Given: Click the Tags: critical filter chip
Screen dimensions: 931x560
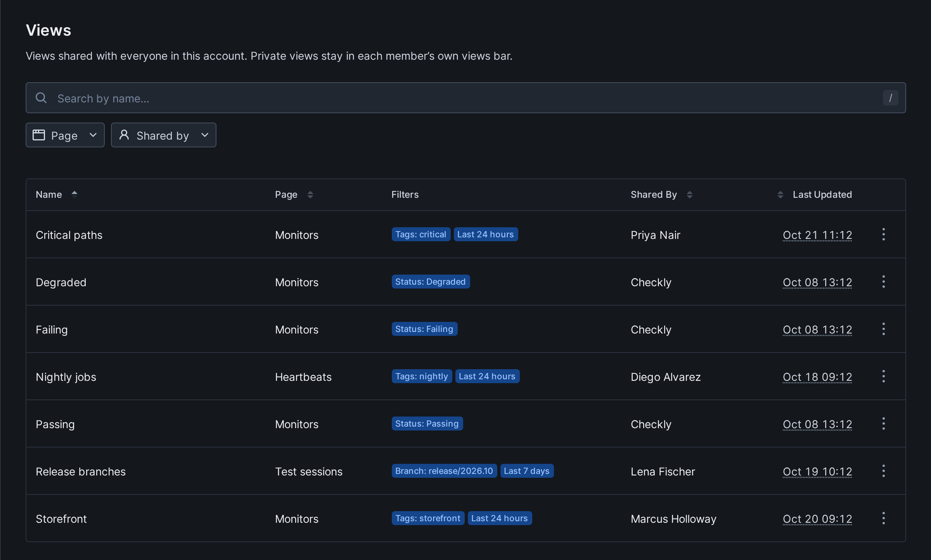Looking at the screenshot, I should coord(421,234).
